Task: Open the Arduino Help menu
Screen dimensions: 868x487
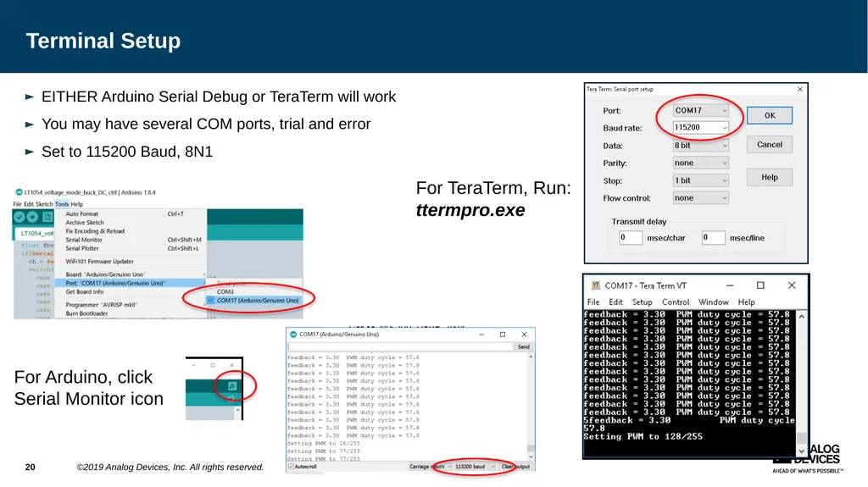Action: (77, 204)
